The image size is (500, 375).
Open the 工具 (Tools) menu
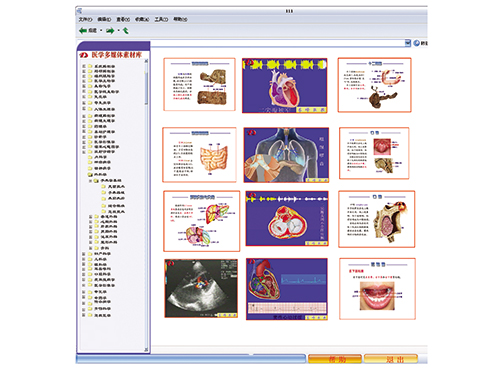(161, 19)
